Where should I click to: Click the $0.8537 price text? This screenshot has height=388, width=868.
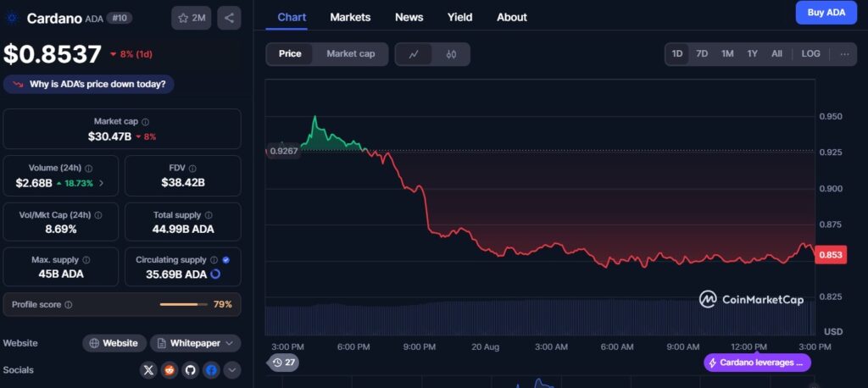pos(53,55)
